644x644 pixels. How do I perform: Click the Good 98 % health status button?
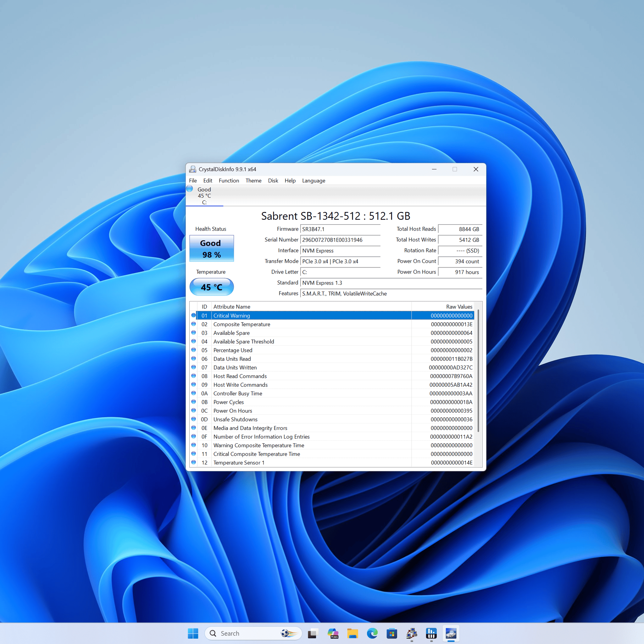coord(212,249)
